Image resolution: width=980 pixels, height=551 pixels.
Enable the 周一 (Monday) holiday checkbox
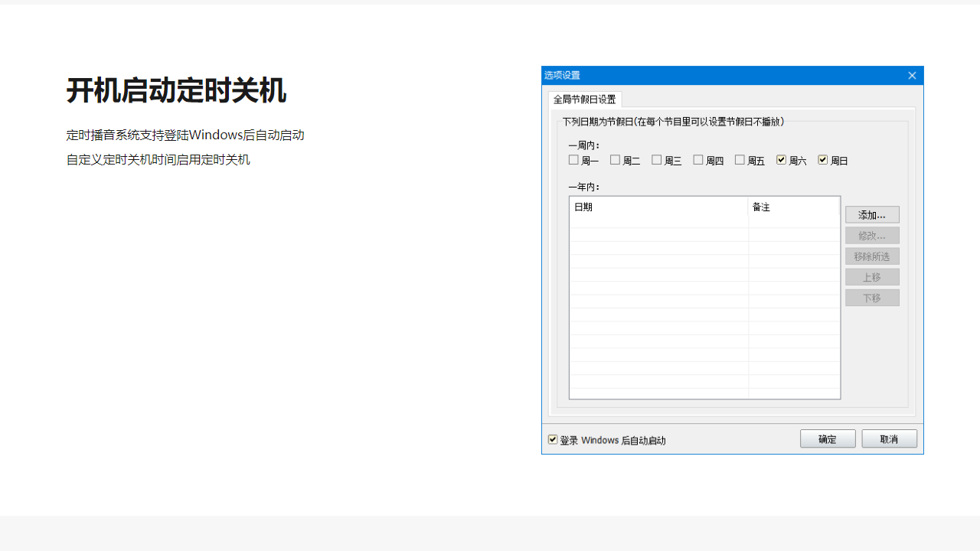coord(573,159)
